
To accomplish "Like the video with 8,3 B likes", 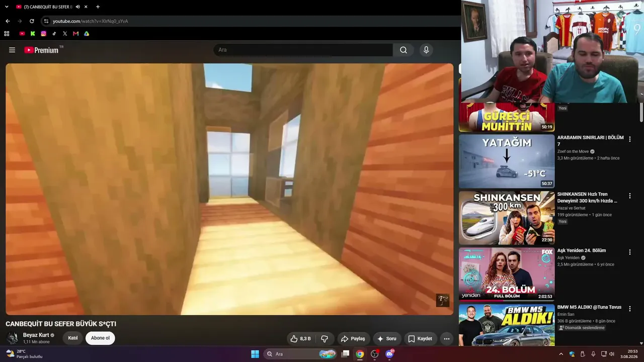I will [300, 338].
